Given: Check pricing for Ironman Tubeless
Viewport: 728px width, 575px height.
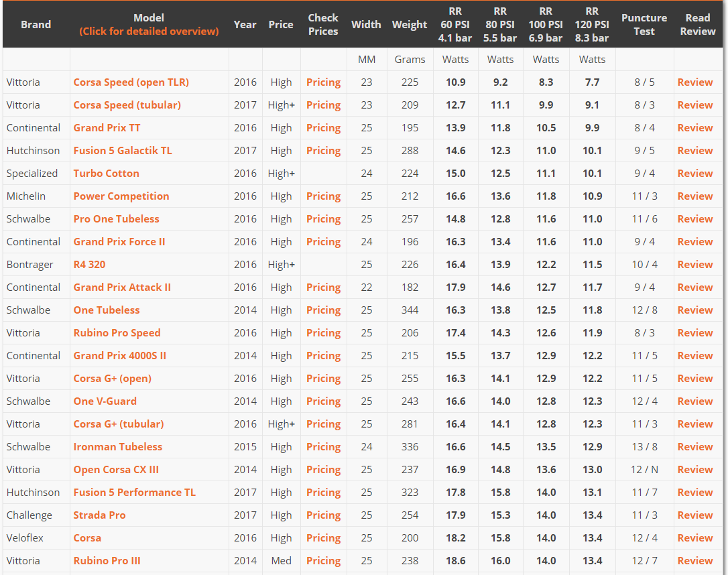Looking at the screenshot, I should point(324,447).
